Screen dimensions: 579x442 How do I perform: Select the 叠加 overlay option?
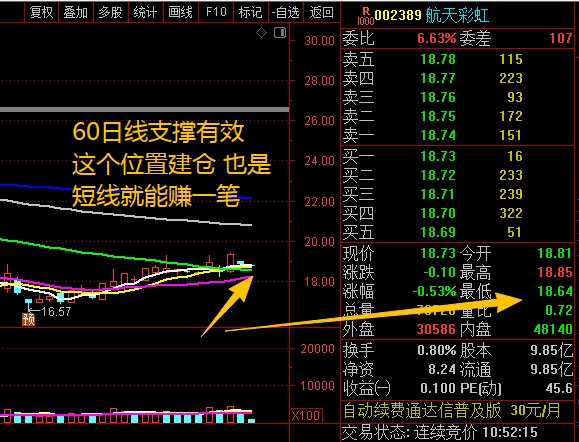[76, 13]
